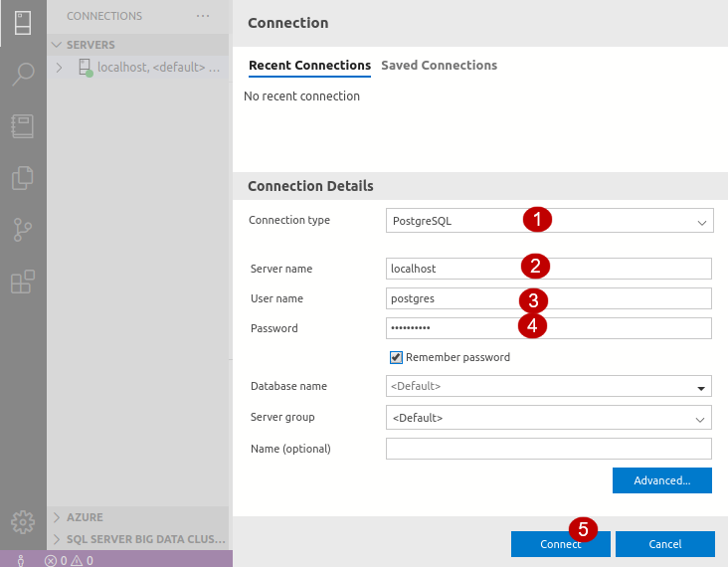The image size is (728, 567).
Task: Open the Source Control icon
Action: pos(23,230)
